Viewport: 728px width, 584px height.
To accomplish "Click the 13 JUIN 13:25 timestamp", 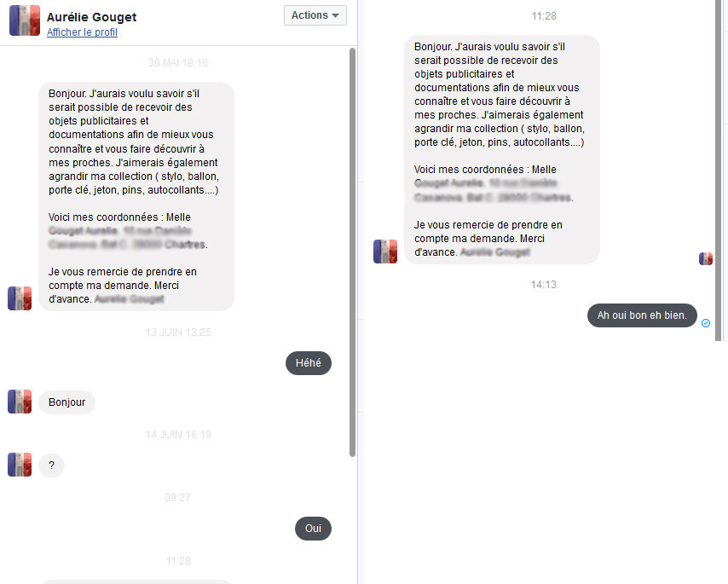I will (x=178, y=332).
